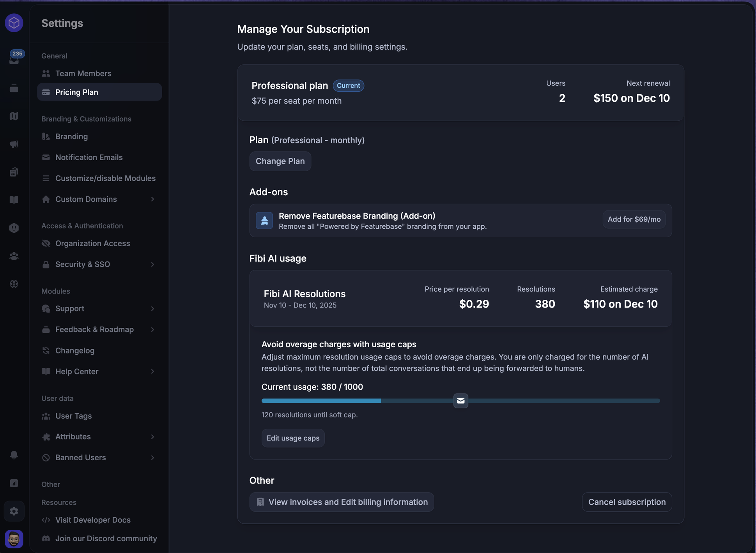Screen dimensions: 756x553
Task: Click Edit usage caps button
Action: [x=293, y=438]
